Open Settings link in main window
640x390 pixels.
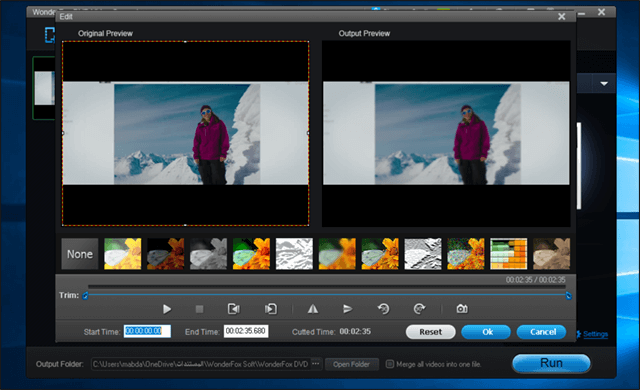(x=595, y=334)
